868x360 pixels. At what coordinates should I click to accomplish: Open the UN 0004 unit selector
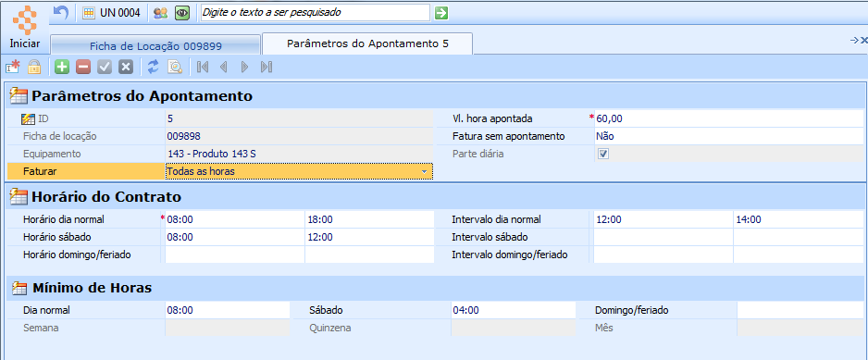pos(111,13)
